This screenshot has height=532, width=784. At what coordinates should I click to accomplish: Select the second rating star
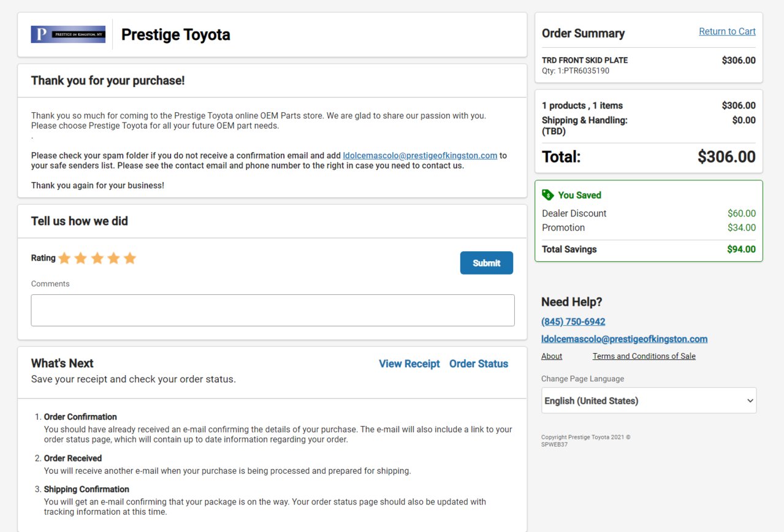click(x=81, y=258)
